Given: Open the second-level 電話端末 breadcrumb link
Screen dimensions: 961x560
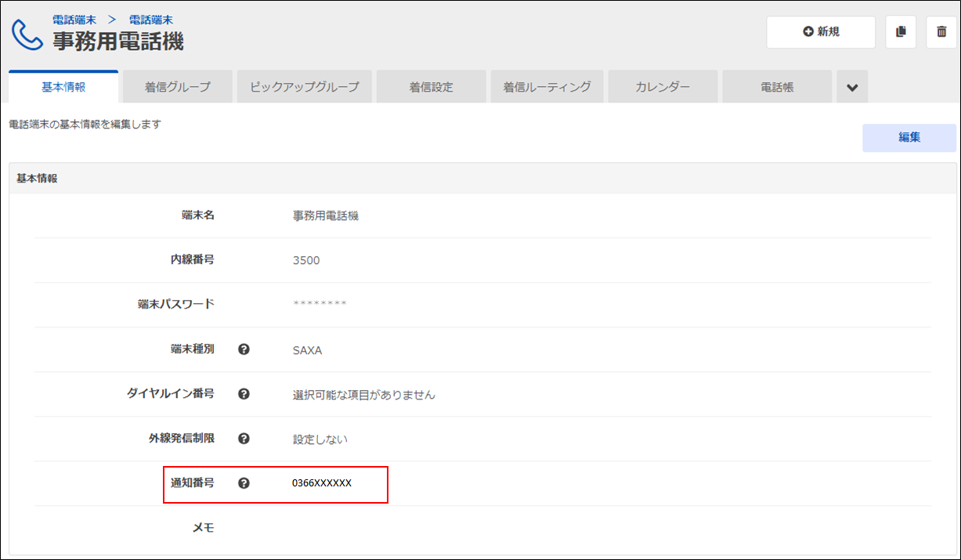Looking at the screenshot, I should pyautogui.click(x=151, y=20).
